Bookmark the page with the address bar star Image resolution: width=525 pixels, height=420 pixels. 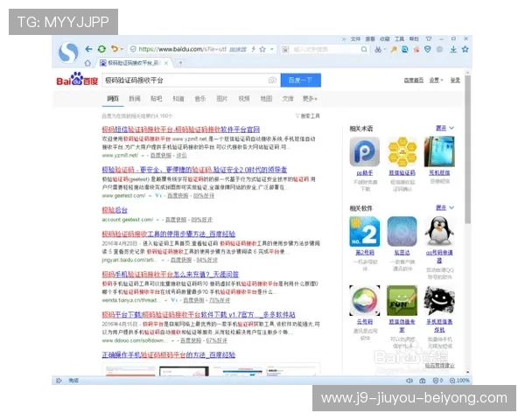click(262, 49)
